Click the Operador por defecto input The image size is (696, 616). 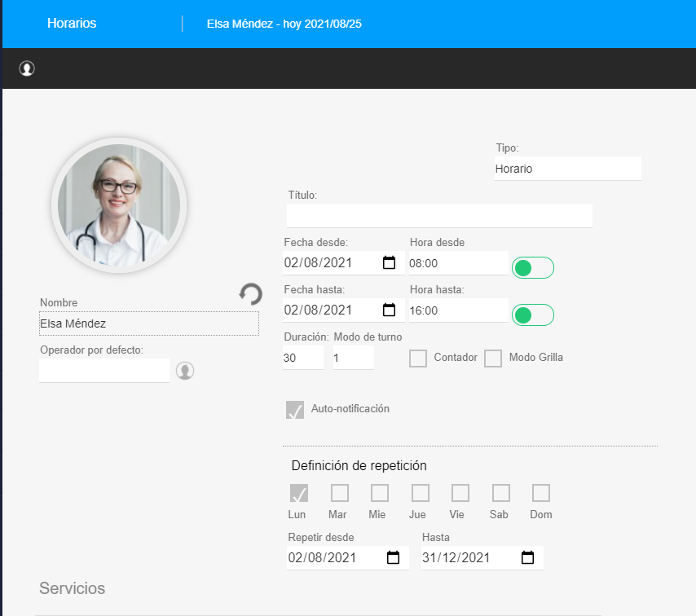(x=104, y=370)
